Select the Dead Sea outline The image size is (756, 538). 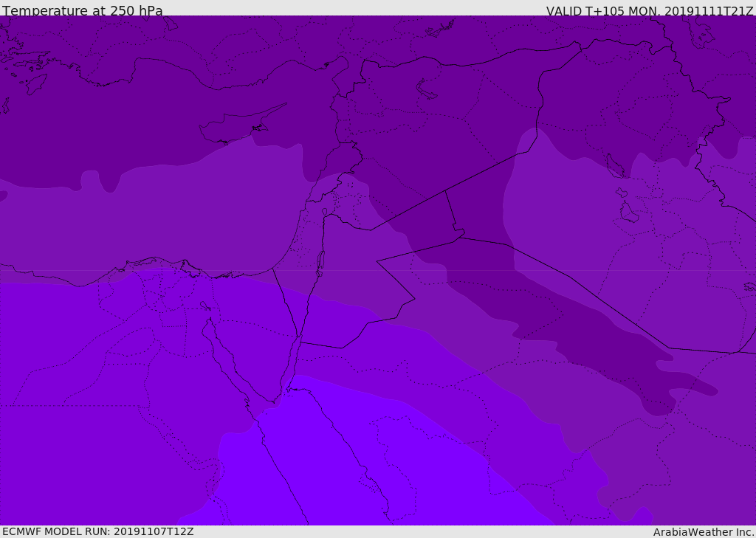(x=320, y=262)
